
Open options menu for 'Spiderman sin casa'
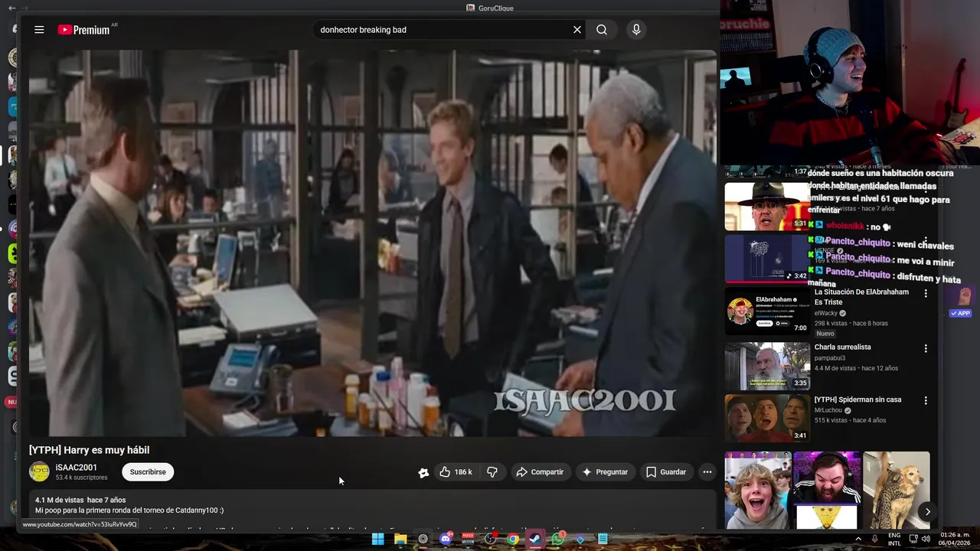(x=926, y=401)
